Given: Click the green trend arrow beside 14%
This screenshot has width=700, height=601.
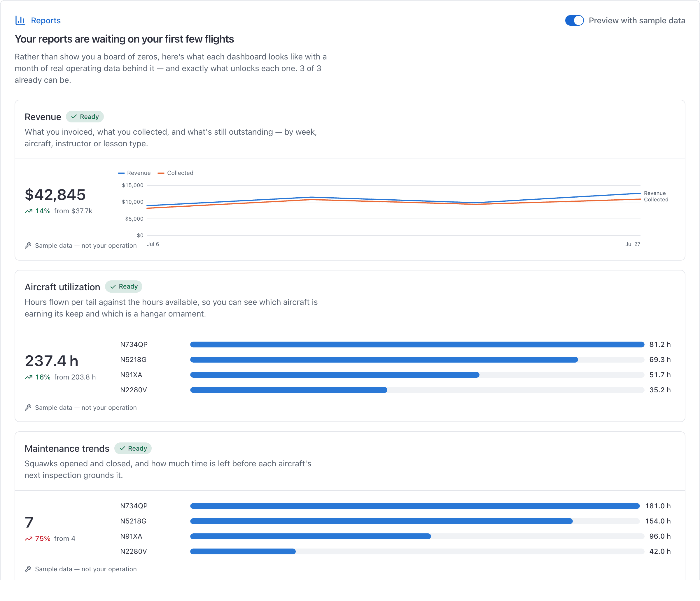Looking at the screenshot, I should pos(29,211).
